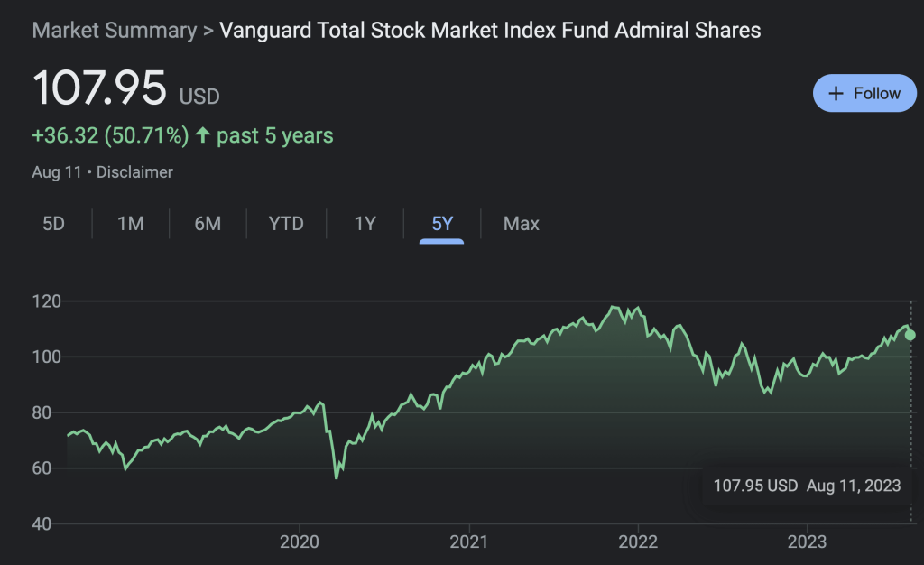The image size is (924, 565).
Task: Click the 2023 x-axis year label
Action: tap(807, 542)
